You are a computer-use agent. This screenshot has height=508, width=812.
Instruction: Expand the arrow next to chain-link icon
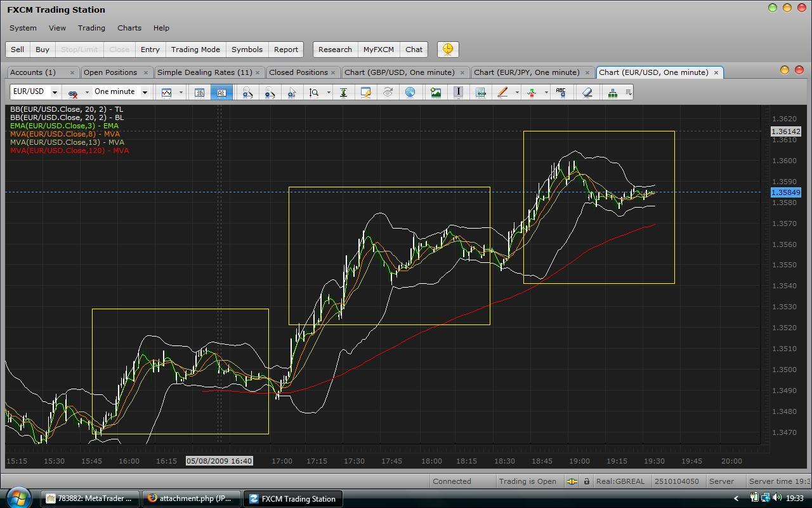(87, 93)
